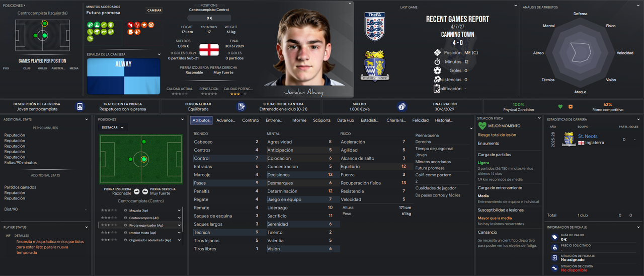Select the Pivote organizador (Ap) role row

point(140,225)
